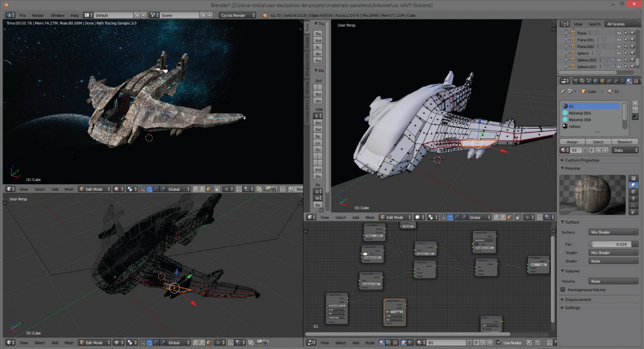
Task: Open the Data link dropdown
Action: 625,150
